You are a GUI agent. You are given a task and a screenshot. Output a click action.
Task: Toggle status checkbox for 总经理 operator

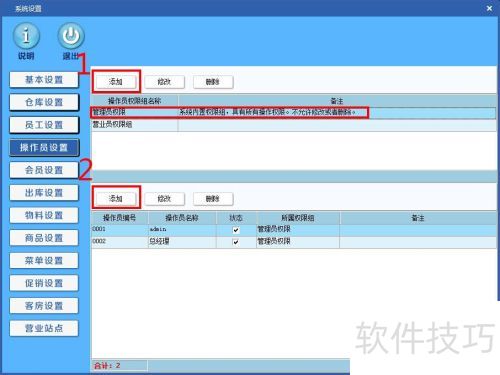pyautogui.click(x=236, y=242)
